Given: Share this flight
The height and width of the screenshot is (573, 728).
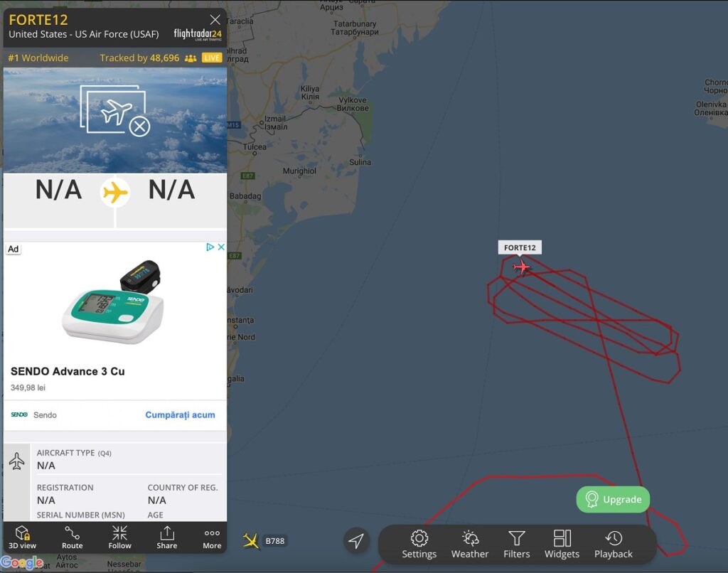Looking at the screenshot, I should [166, 537].
